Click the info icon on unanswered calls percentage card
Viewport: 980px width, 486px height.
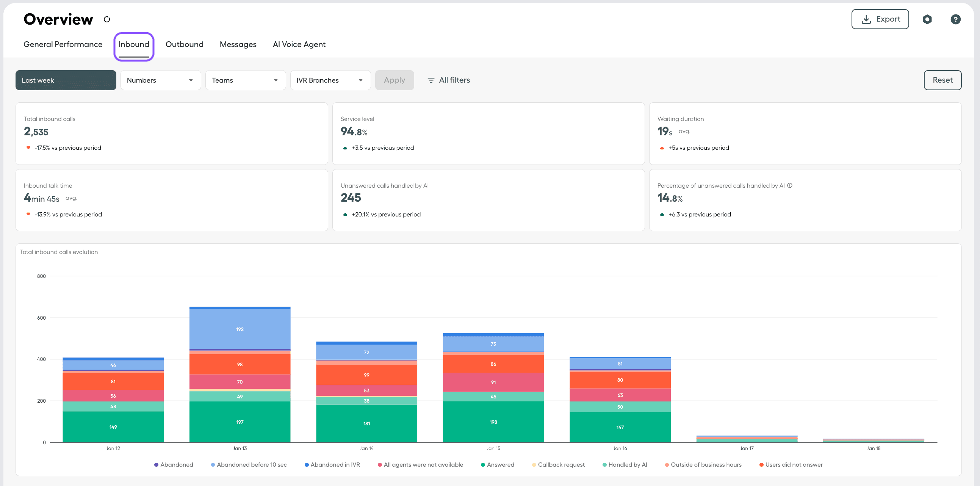point(790,186)
